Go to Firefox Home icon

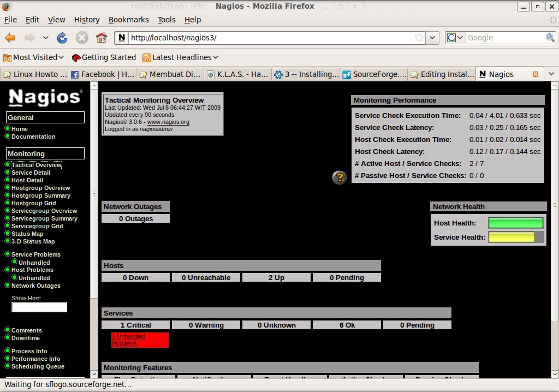click(101, 38)
